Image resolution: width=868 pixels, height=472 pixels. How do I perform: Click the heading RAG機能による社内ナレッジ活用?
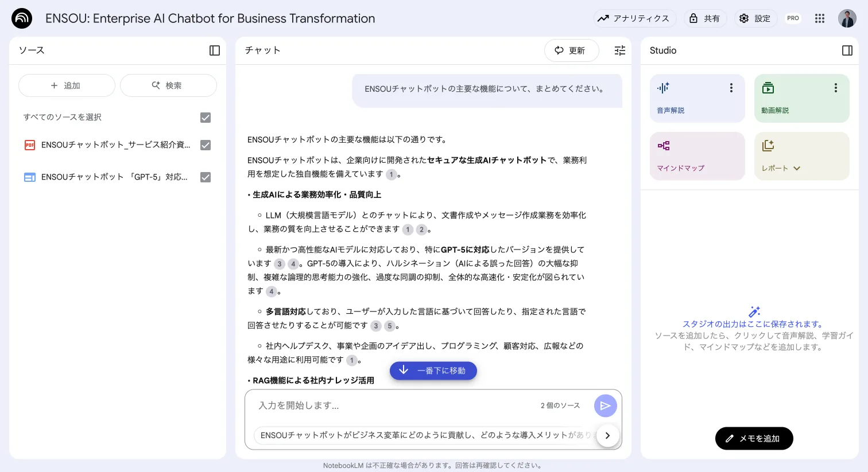(313, 380)
